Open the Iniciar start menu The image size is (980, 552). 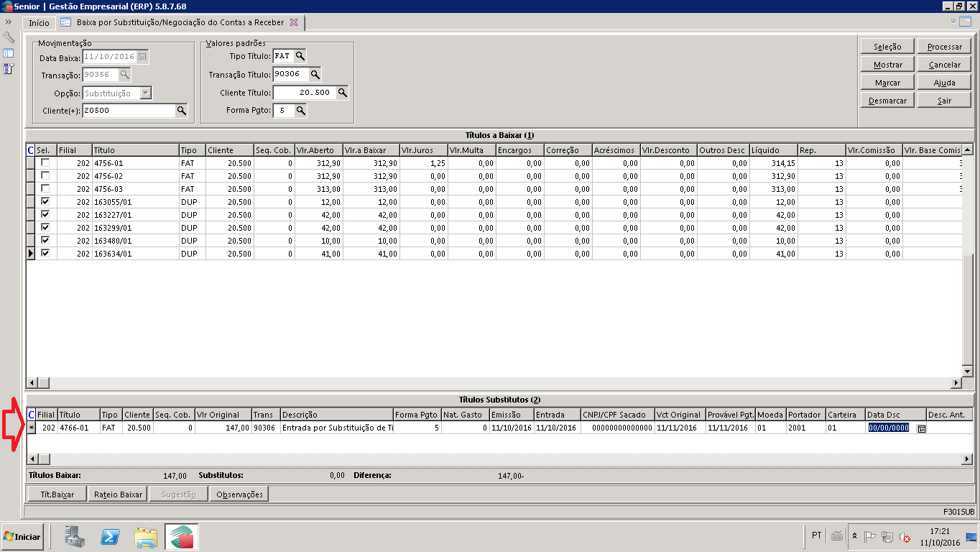point(22,536)
